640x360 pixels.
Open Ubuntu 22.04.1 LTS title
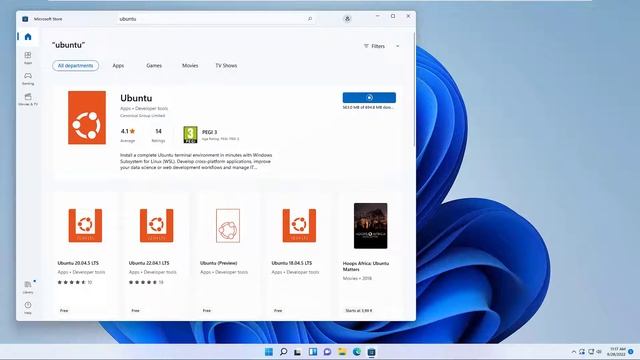149,263
